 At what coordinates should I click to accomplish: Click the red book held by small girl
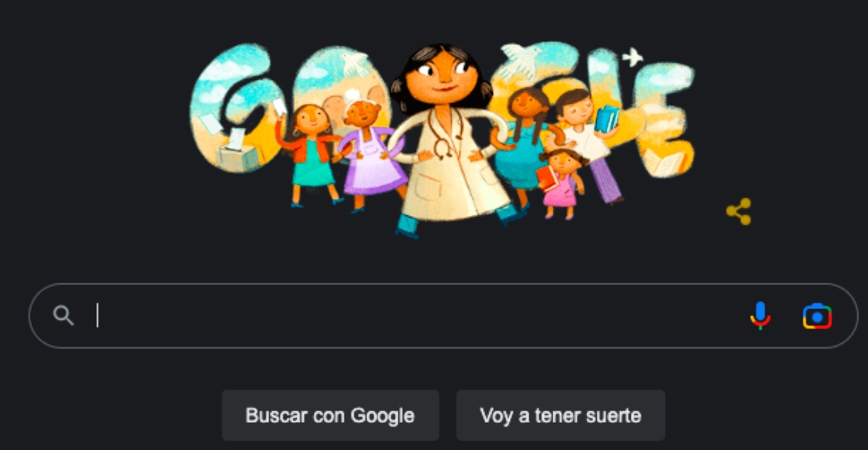tap(546, 178)
